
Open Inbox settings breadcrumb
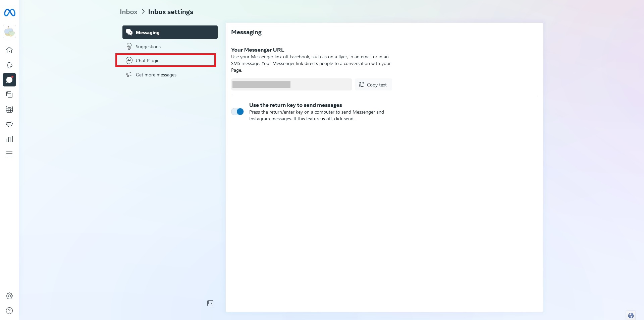click(171, 12)
